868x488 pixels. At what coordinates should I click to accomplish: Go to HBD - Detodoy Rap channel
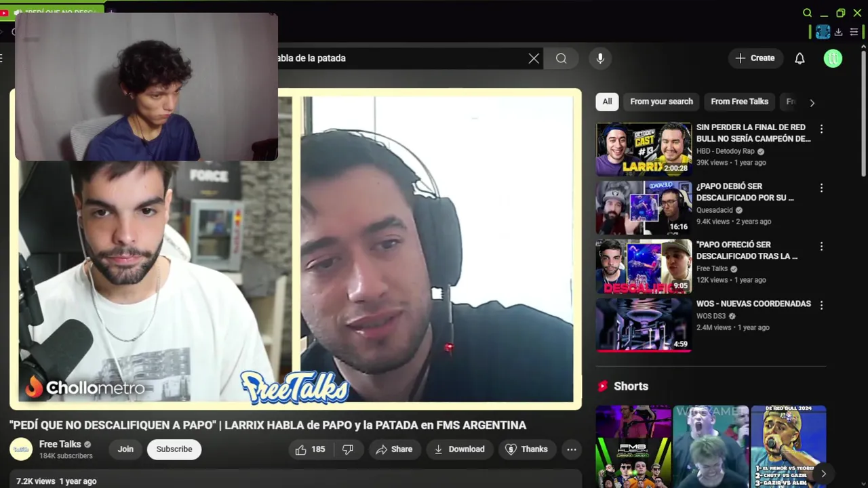[x=725, y=151]
